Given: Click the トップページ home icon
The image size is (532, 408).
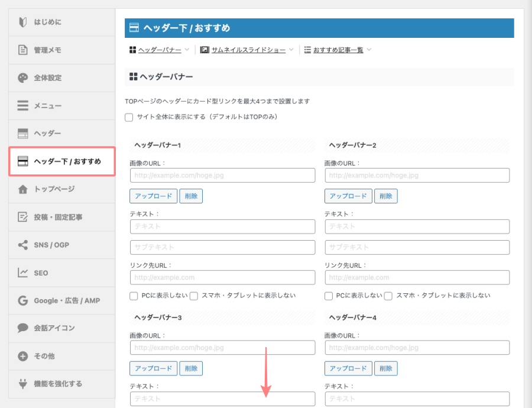Looking at the screenshot, I should [x=23, y=189].
